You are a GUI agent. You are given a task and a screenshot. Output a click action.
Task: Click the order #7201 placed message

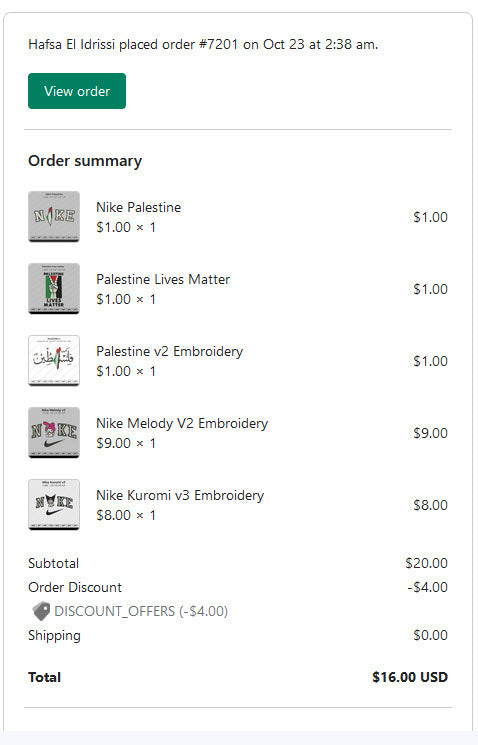point(203,44)
